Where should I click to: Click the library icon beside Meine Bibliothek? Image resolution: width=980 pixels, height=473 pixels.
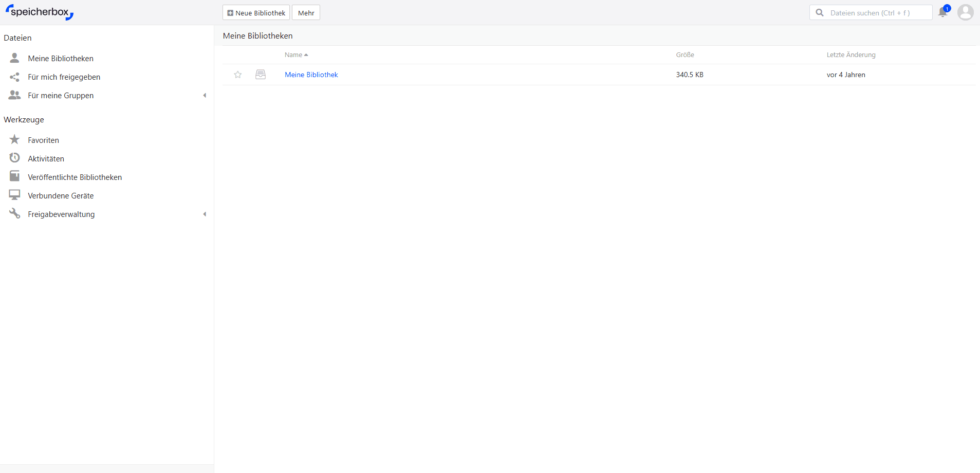pyautogui.click(x=261, y=75)
